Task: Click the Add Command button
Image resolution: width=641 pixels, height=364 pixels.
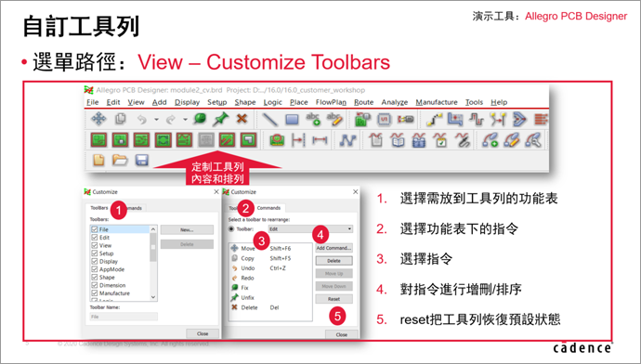Action: click(x=334, y=248)
